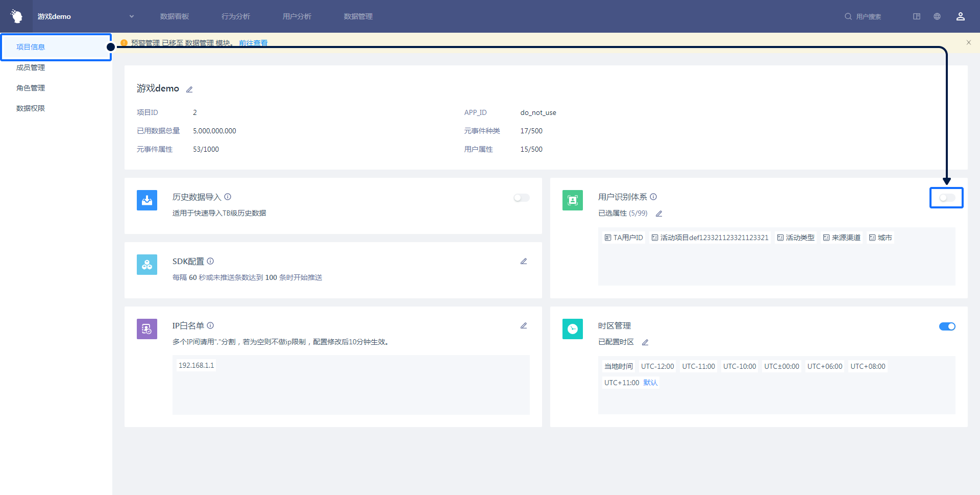The height and width of the screenshot is (495, 980).
Task: Open the user account profile icon
Action: [x=960, y=16]
